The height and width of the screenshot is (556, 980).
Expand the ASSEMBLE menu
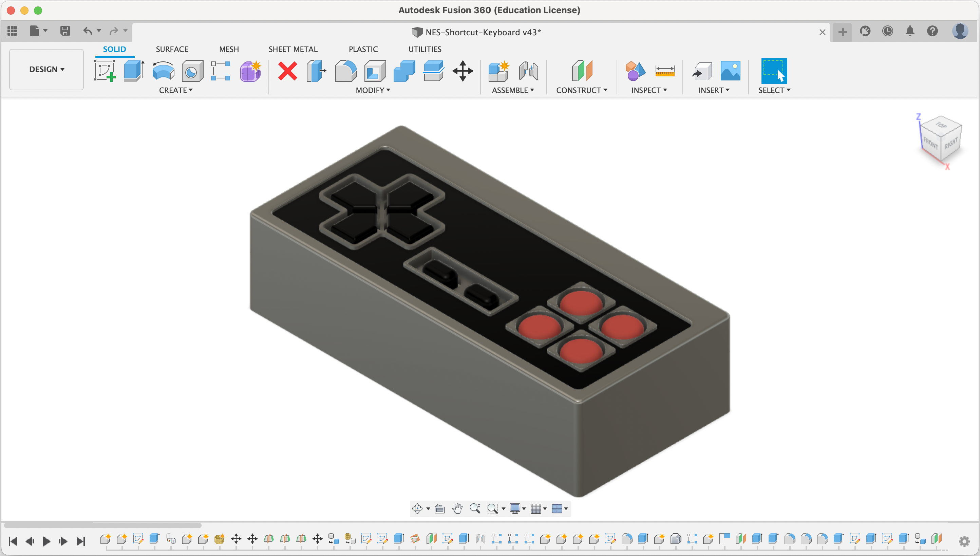pyautogui.click(x=513, y=90)
